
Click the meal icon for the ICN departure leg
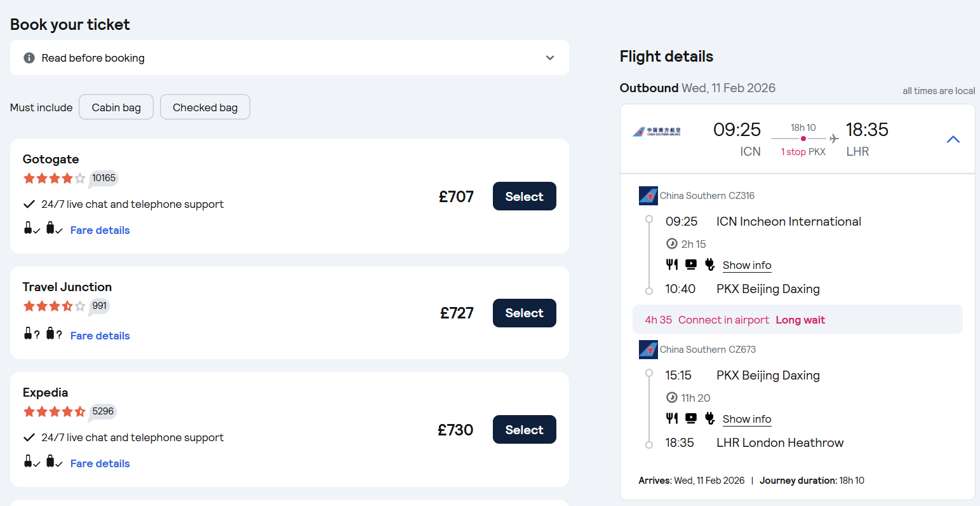coord(671,264)
